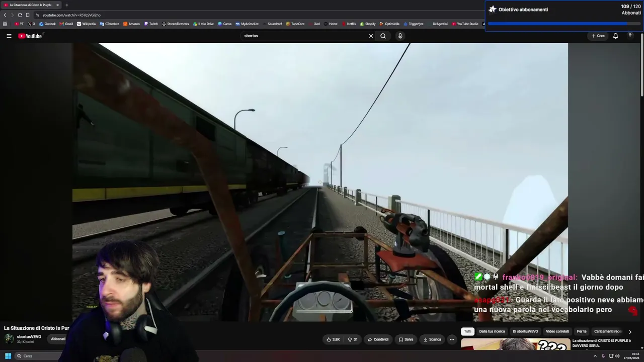Viewport: 644px width, 362px height.
Task: Open the browser apps grid
Action: [5, 24]
